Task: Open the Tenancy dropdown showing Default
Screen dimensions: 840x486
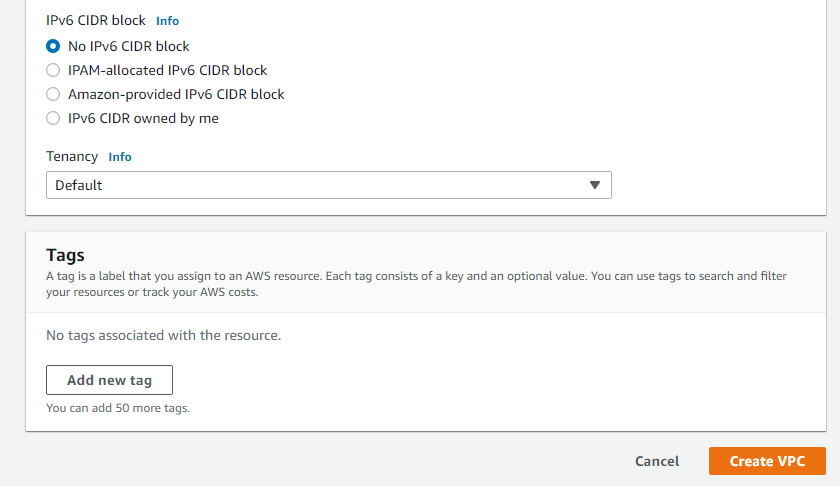Action: tap(328, 185)
